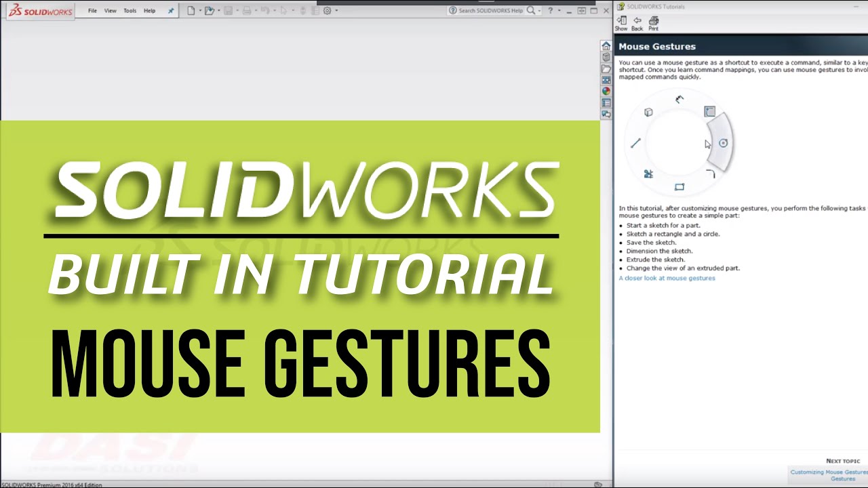Expand the Options gear dropdown arrow
Viewport: 868px width, 488px height.
336,11
